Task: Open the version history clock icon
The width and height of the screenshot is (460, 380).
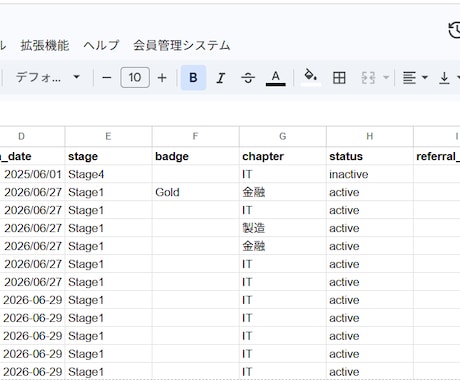Action: (x=454, y=30)
